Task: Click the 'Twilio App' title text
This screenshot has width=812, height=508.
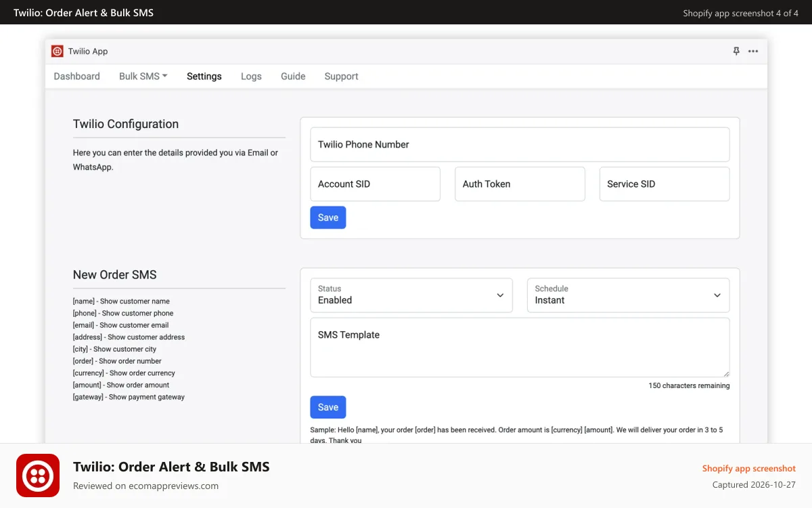Action: [x=88, y=51]
